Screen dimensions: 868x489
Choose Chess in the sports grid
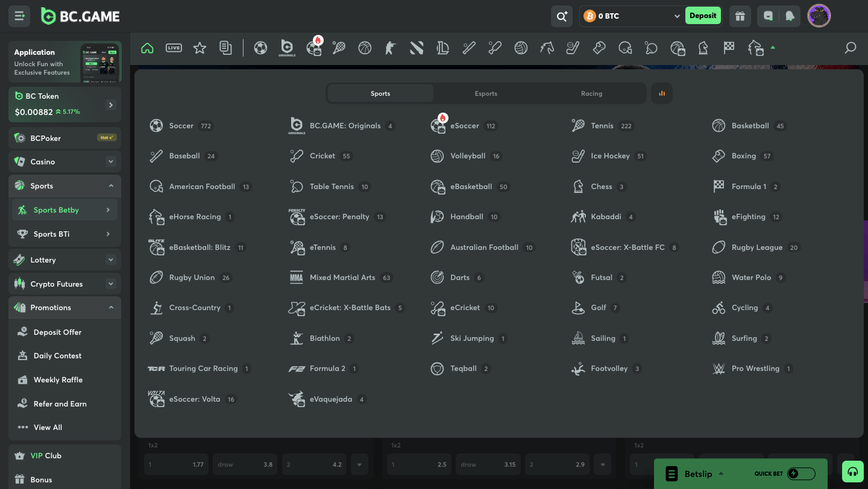click(599, 187)
